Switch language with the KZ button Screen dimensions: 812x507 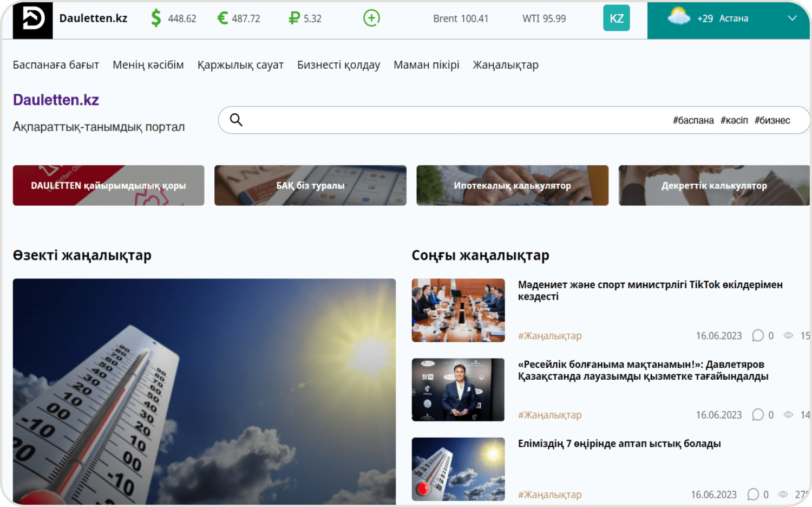point(617,18)
